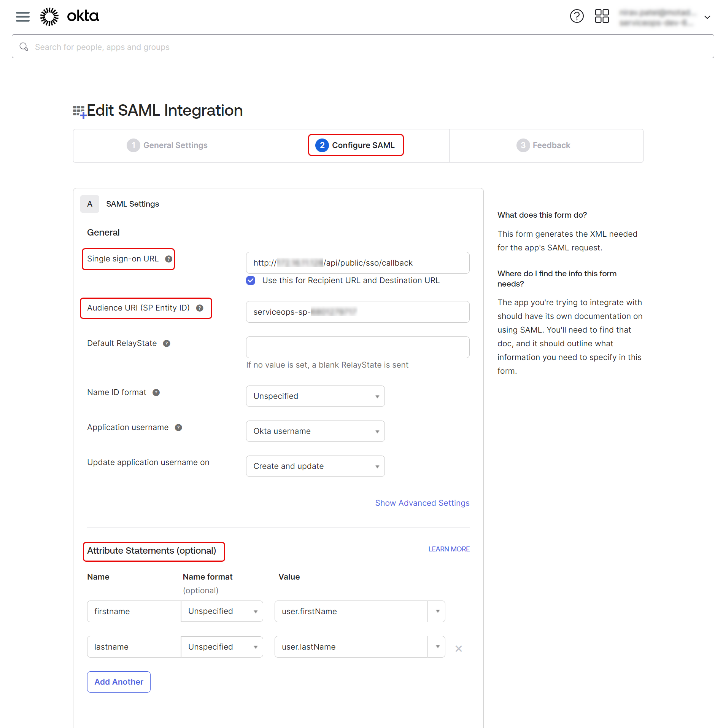Focus the Default RelayState input field
This screenshot has height=728, width=715.
pyautogui.click(x=357, y=347)
